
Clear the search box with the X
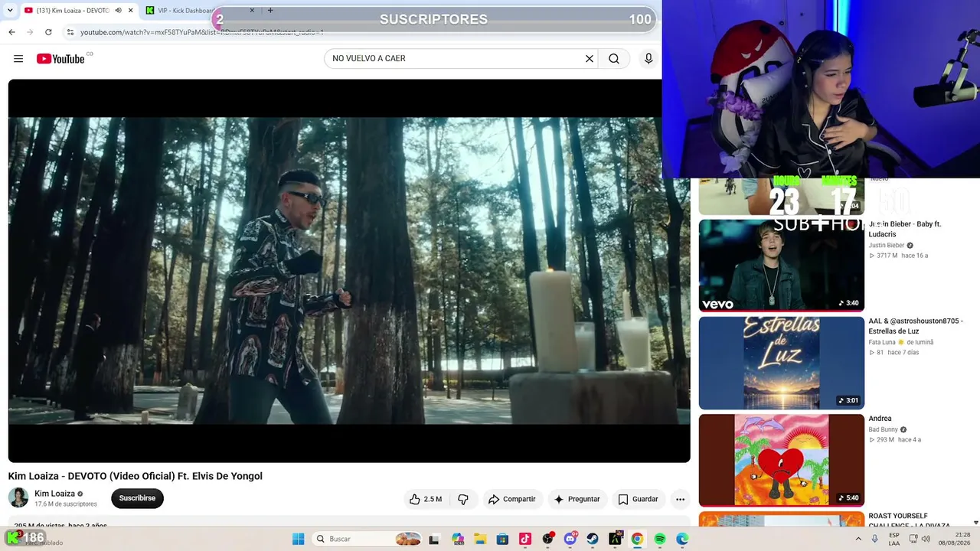click(x=590, y=59)
